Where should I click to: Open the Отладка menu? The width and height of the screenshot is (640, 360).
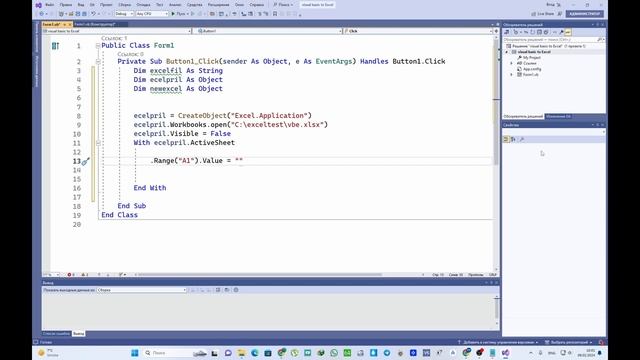(143, 5)
